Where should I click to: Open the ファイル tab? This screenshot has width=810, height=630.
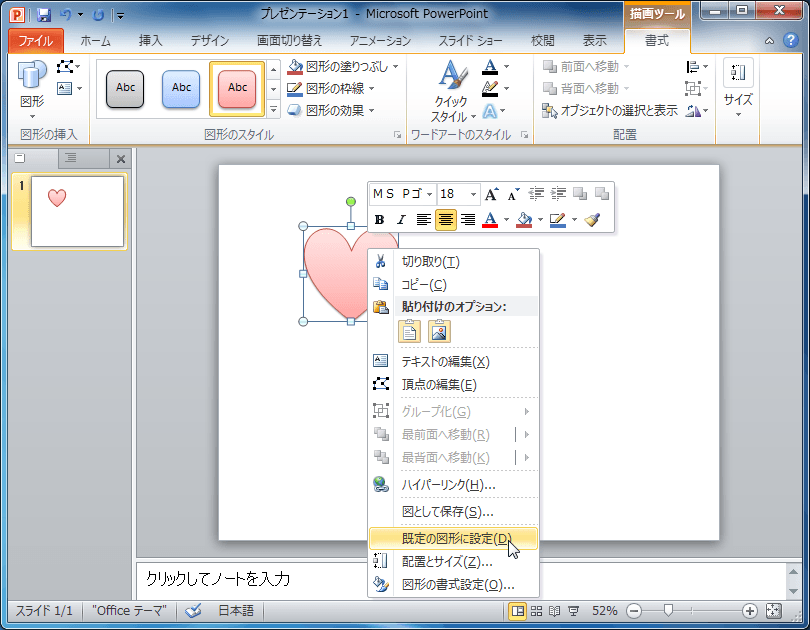coord(36,41)
